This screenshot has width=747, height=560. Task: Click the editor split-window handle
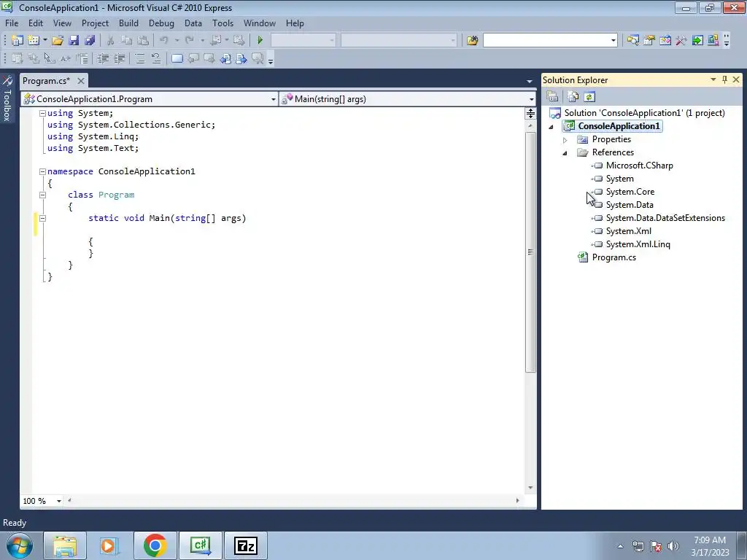pos(530,113)
